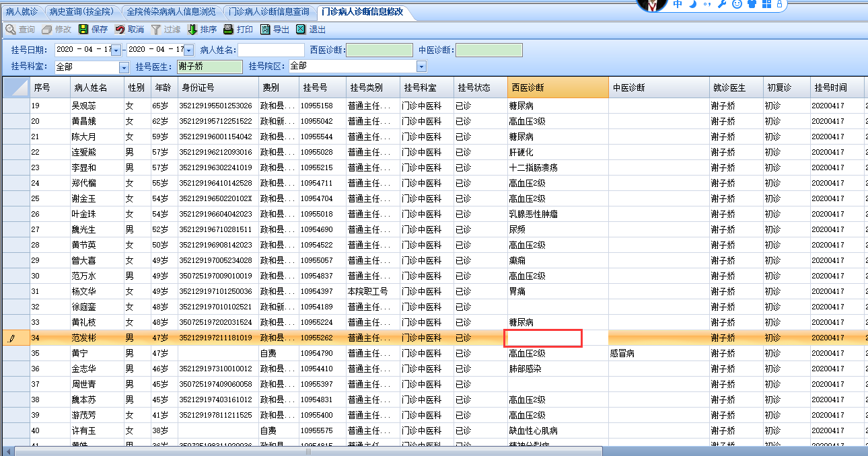Switch to the 病人就诊 tab
868x456 pixels.
[22, 11]
